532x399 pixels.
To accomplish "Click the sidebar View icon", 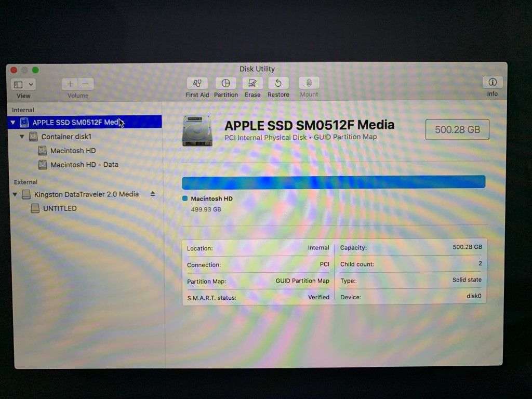I will [x=18, y=85].
